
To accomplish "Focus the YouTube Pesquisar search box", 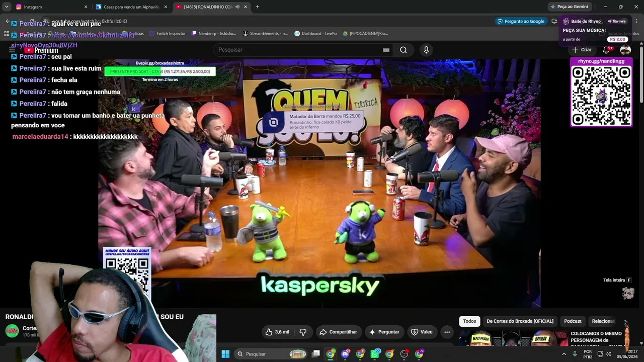I will pos(297,50).
